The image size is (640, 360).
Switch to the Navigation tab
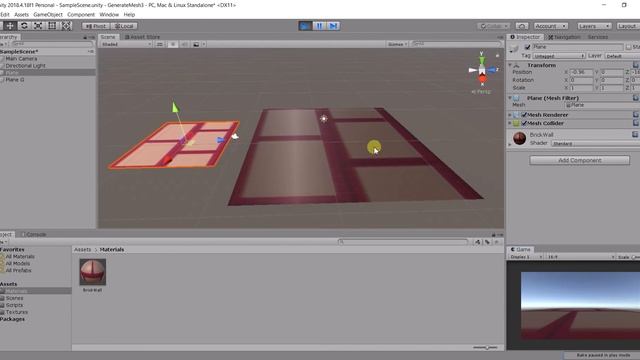click(x=564, y=37)
